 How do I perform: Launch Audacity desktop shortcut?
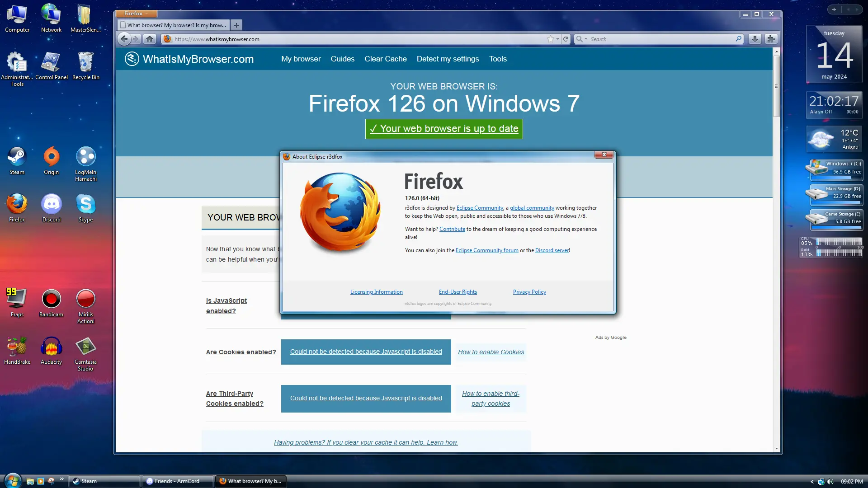(x=51, y=351)
